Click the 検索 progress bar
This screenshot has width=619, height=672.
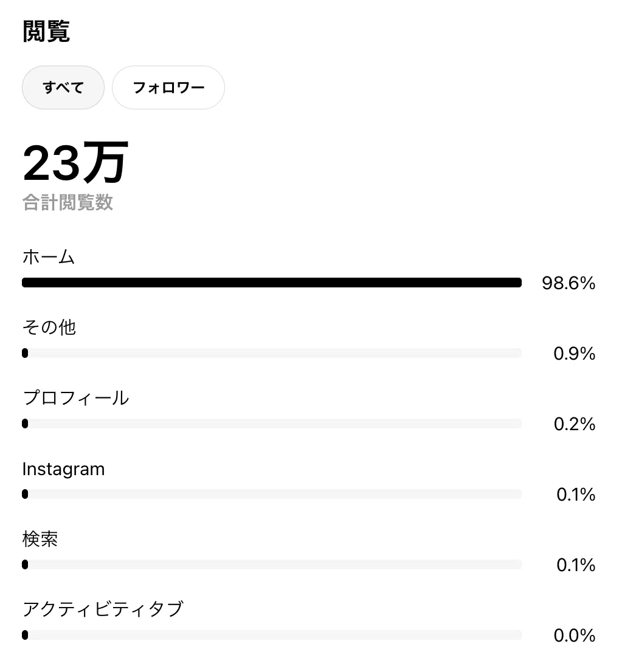272,564
